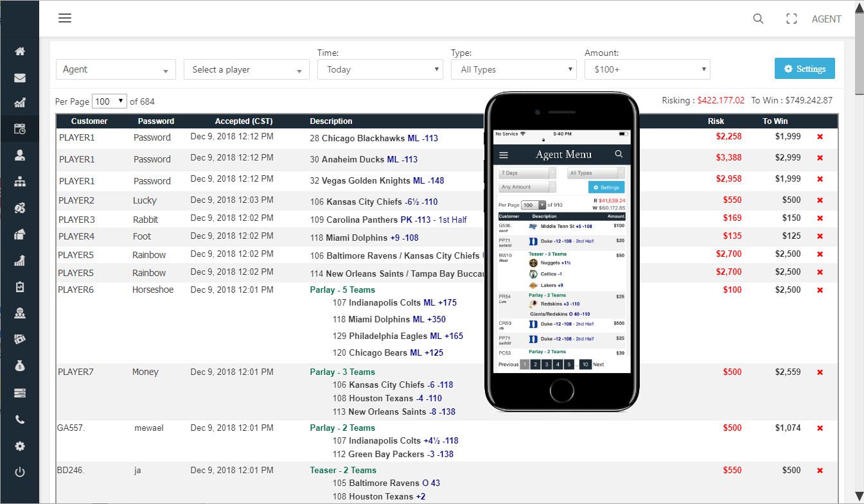Image resolution: width=864 pixels, height=504 pixels.
Task: Expand the Amount dropdown showing $100+
Action: click(x=647, y=69)
